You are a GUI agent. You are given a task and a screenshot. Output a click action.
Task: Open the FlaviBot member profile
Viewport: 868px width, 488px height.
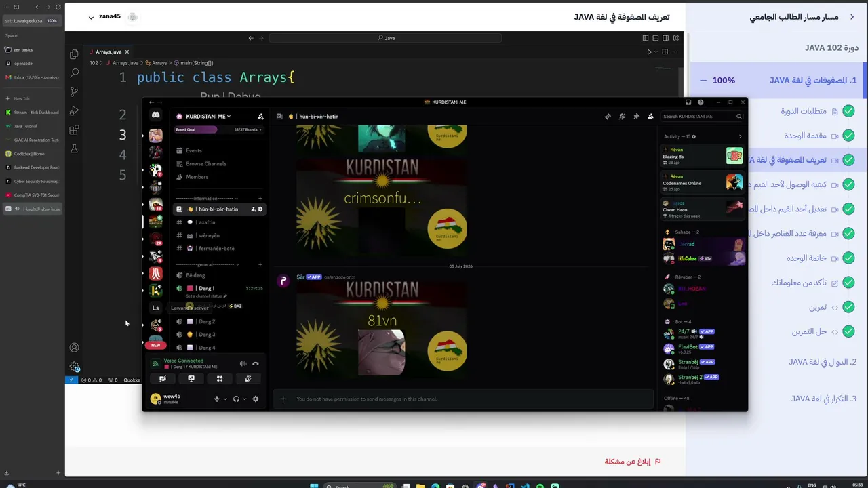pos(703,348)
